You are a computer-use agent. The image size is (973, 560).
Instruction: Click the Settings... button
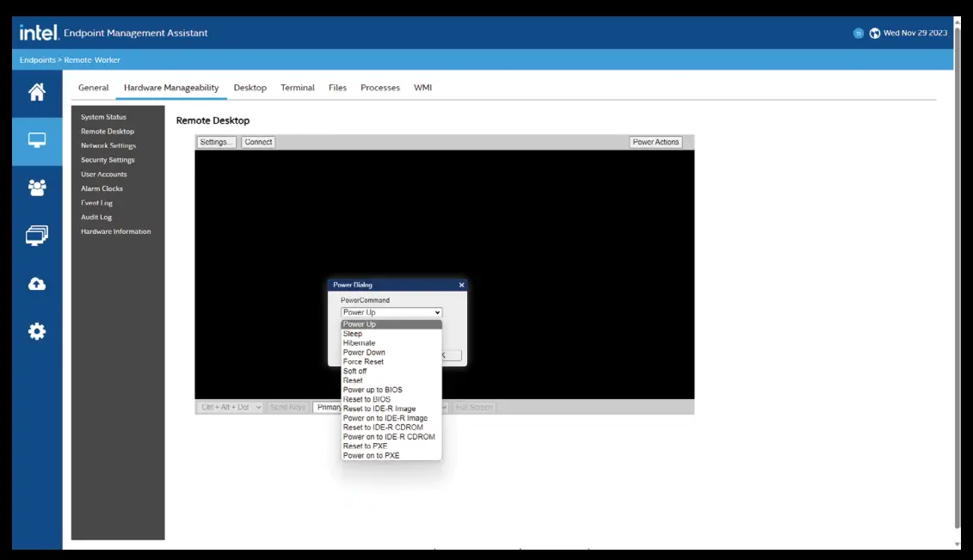pos(217,142)
